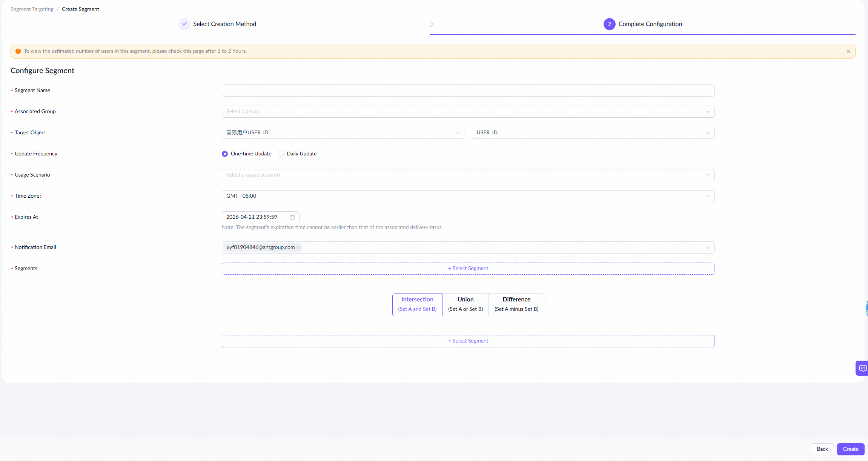Image resolution: width=868 pixels, height=461 pixels.
Task: Open the USER_ID target object dropdown
Action: 593,133
